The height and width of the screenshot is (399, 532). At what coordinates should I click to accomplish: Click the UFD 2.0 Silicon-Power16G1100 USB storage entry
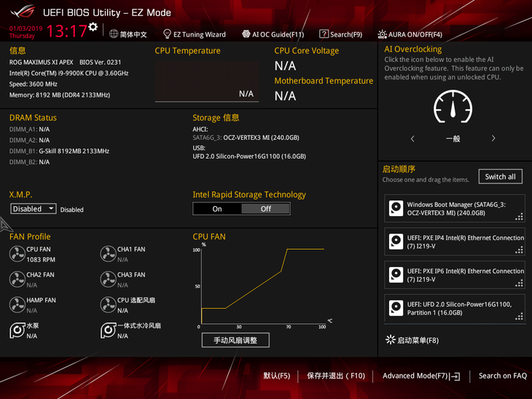point(249,157)
